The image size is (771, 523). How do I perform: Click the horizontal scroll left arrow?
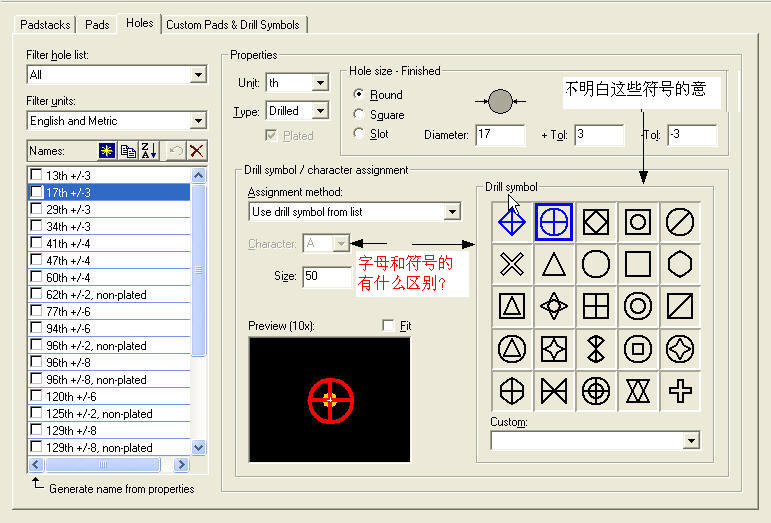click(x=36, y=464)
